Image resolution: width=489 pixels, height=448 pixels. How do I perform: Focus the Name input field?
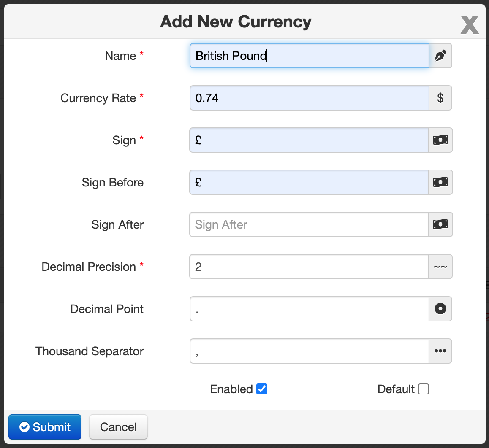click(310, 56)
